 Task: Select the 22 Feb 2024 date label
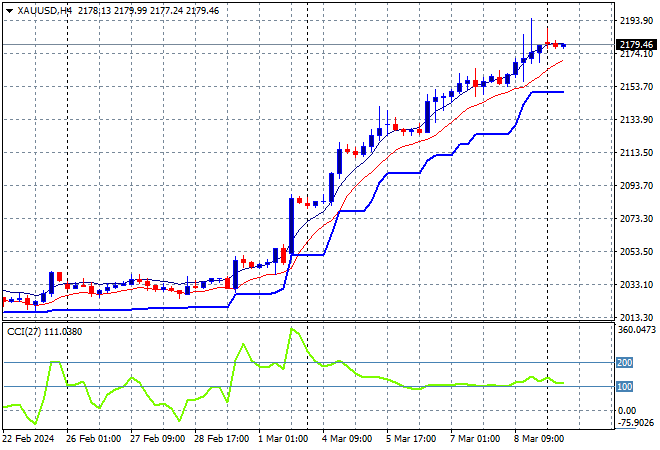click(28, 438)
